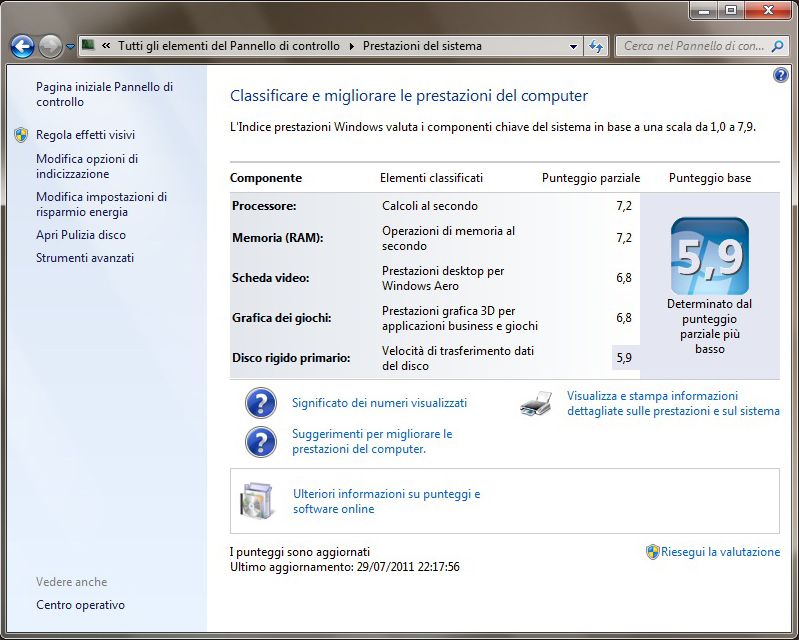Click the 5,9 base score badge

[x=709, y=256]
